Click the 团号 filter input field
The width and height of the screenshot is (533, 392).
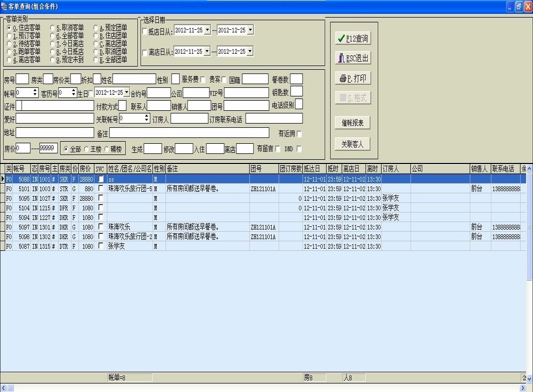[x=246, y=105]
